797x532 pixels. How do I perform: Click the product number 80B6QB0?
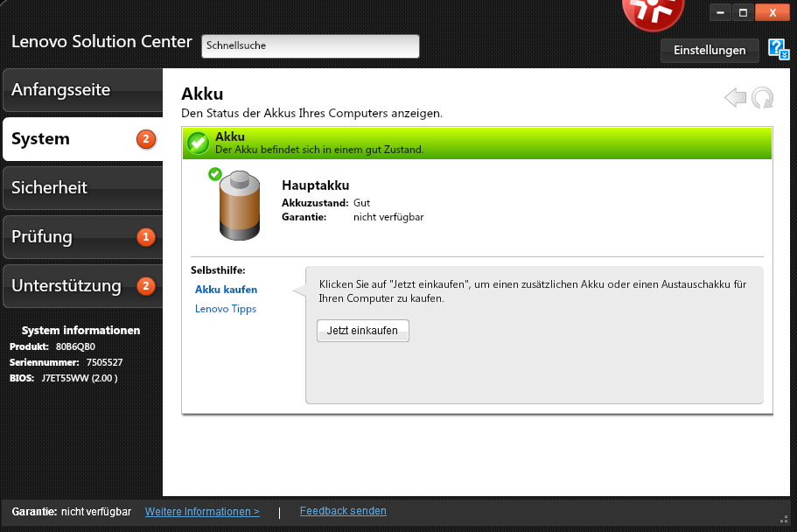tap(75, 346)
